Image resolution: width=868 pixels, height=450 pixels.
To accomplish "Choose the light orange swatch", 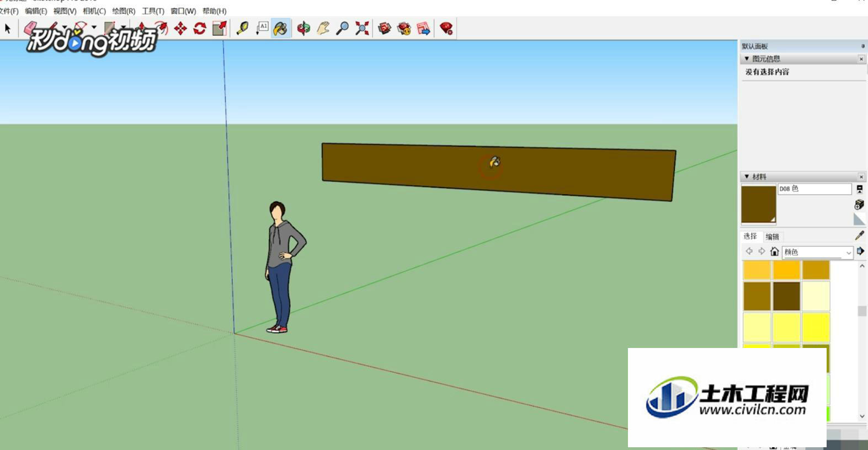I will click(x=757, y=270).
